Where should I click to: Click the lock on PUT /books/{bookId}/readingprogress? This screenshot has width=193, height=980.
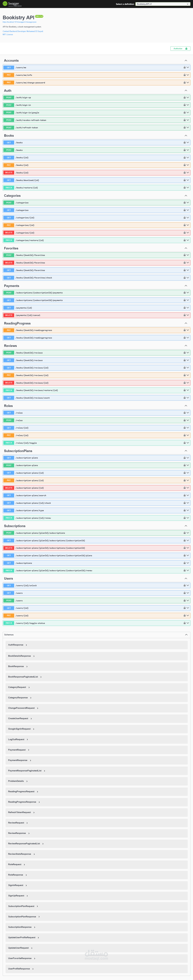(x=184, y=330)
